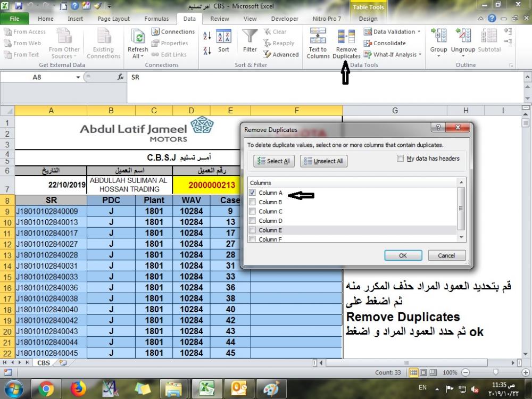Switch to Page Break Preview in status bar
Image resolution: width=532 pixels, height=399 pixels.
coord(433,372)
